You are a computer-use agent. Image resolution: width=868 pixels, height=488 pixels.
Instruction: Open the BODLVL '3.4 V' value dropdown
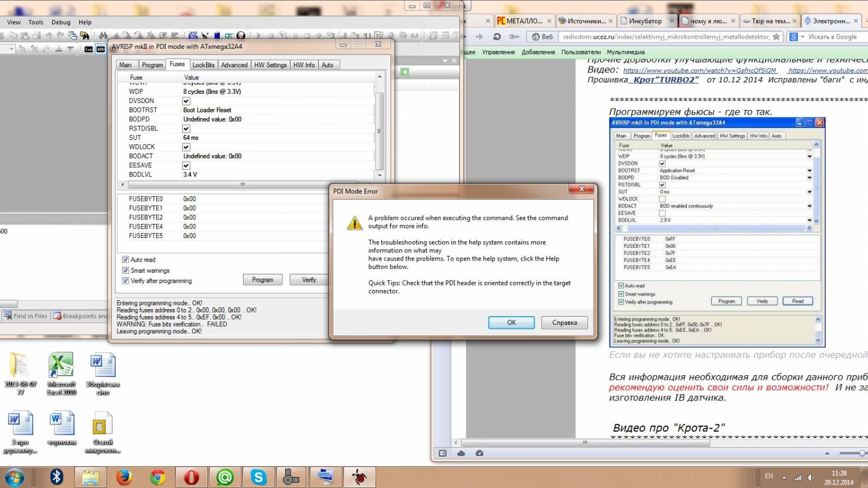click(278, 174)
